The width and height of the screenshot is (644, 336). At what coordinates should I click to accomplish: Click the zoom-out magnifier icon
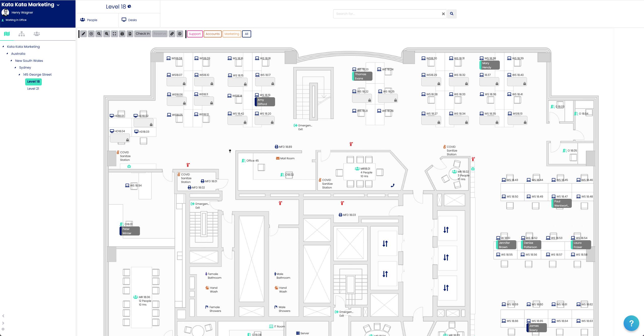tap(99, 34)
